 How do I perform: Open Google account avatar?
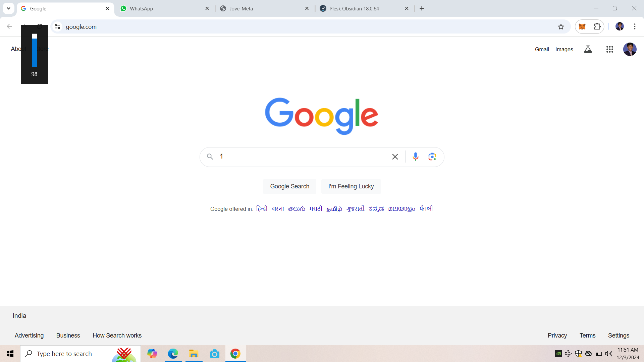pos(630,49)
